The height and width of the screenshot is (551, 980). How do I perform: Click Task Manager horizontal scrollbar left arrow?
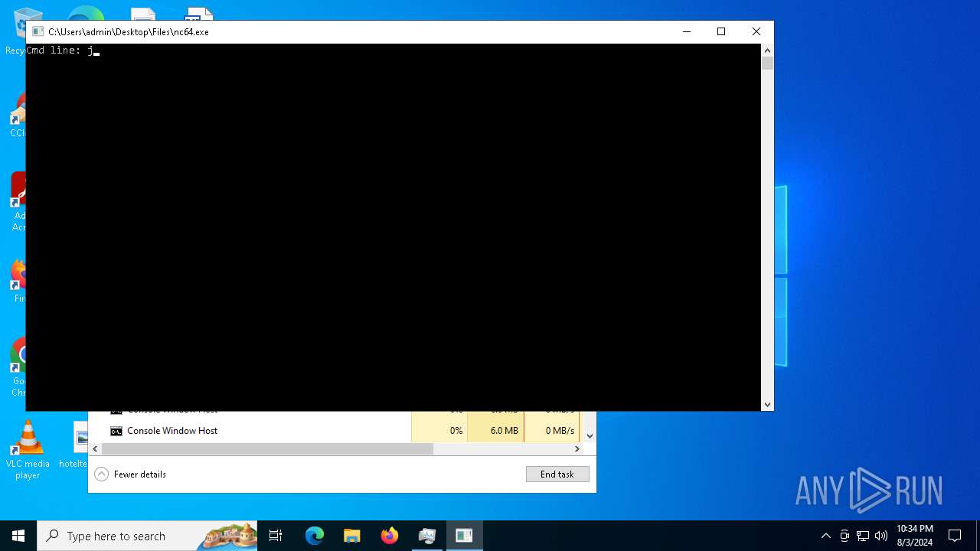pos(96,448)
